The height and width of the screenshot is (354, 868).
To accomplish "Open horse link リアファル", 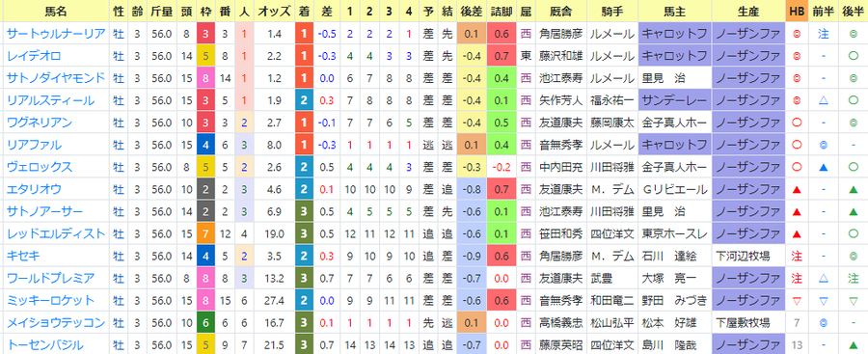I will 34,145.
